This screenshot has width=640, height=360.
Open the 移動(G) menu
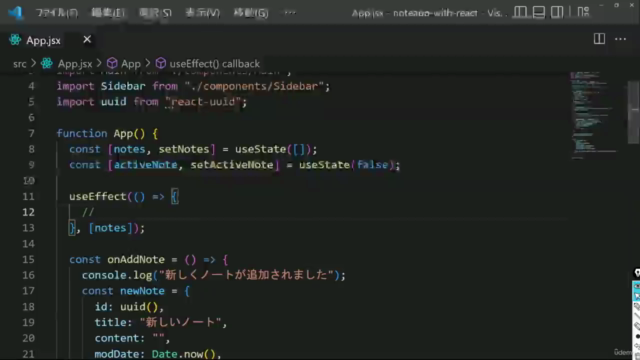(x=251, y=13)
